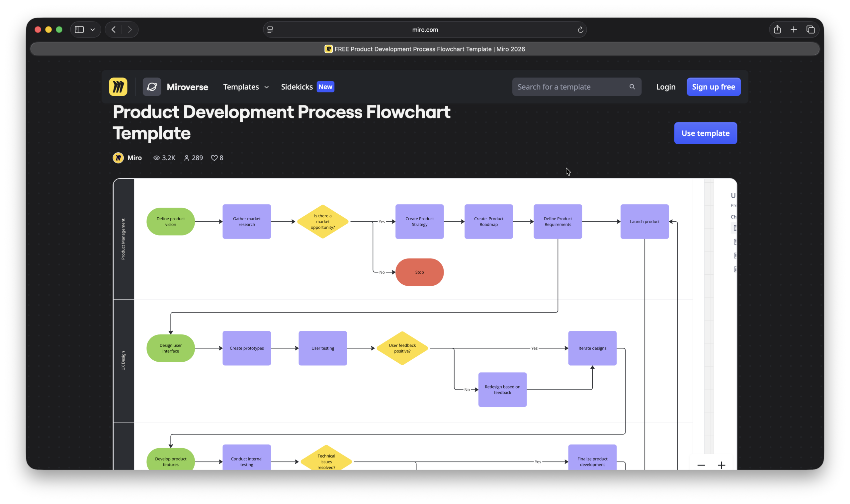Select the User feedback positive diamond

(x=402, y=348)
